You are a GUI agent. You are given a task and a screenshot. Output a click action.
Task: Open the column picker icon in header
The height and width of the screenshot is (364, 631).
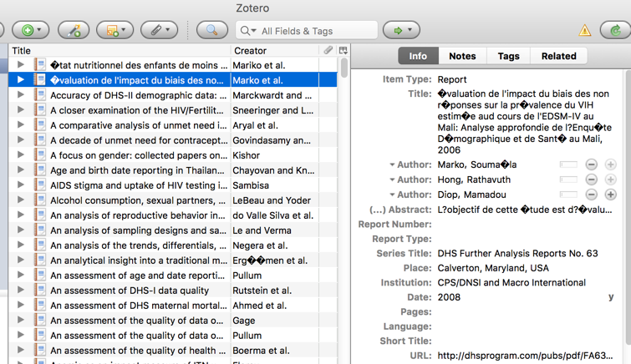343,51
